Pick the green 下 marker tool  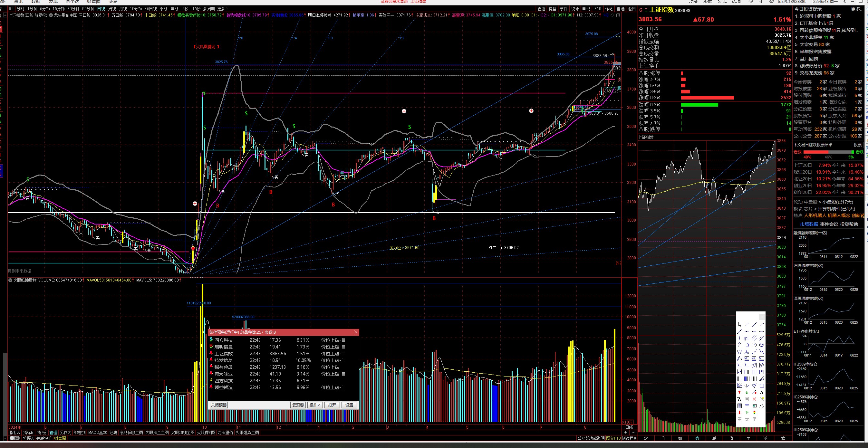[x=747, y=412]
